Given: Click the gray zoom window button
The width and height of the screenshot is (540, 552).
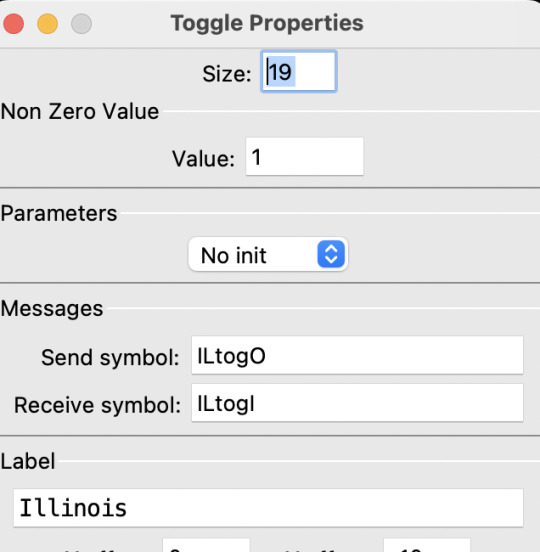Looking at the screenshot, I should pos(81,24).
